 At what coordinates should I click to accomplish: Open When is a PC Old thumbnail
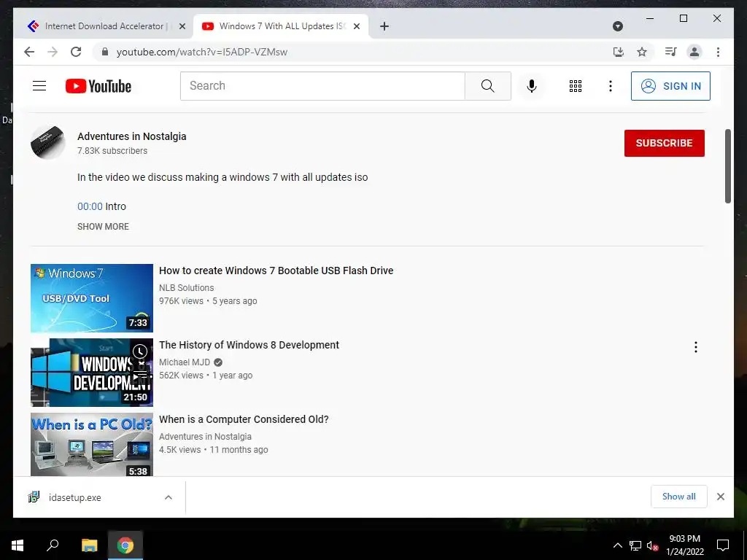[92, 444]
